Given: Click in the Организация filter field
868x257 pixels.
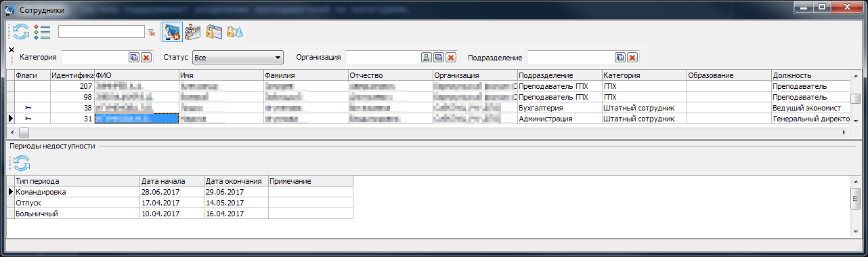Looking at the screenshot, I should pyautogui.click(x=383, y=58).
